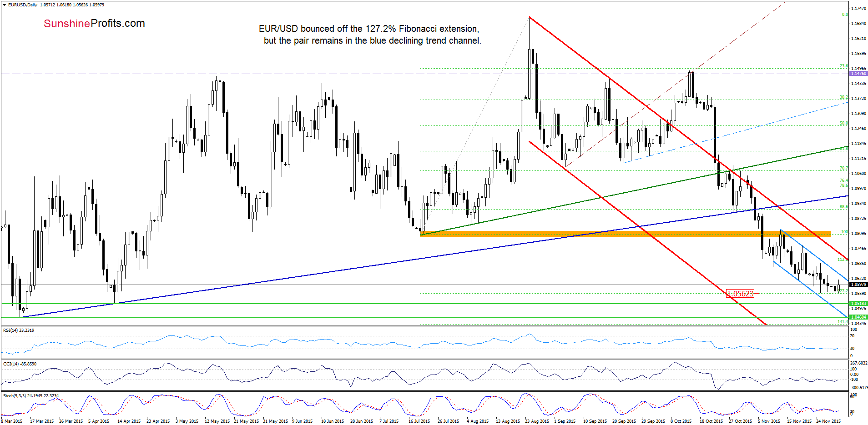Click the 70.7 Fibonacci level label

pos(844,168)
